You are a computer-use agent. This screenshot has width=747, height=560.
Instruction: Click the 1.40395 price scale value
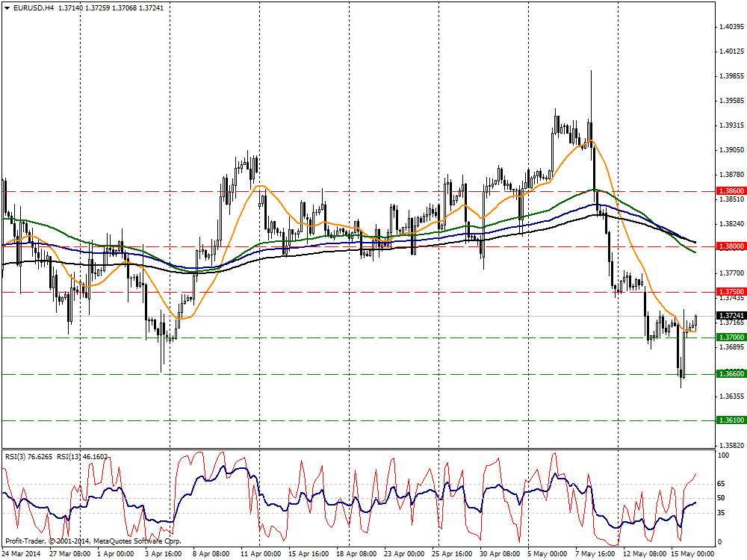tap(732, 27)
